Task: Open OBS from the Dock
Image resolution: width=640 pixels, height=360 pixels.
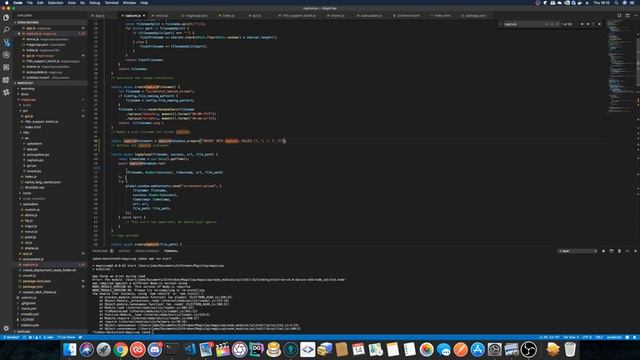Action: point(529,350)
